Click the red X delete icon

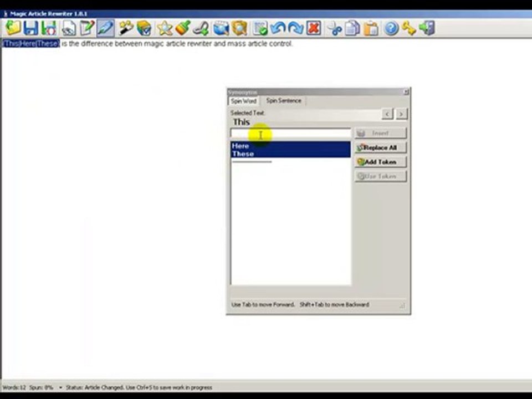(314, 28)
